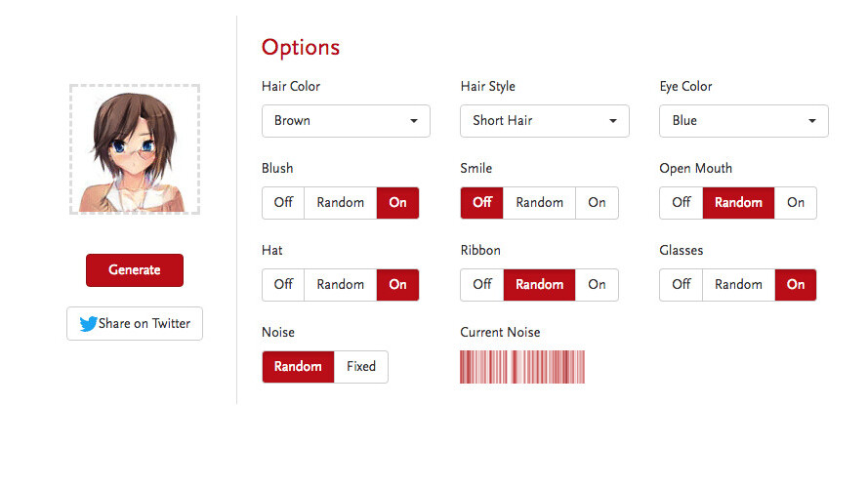Turn Blush off
This screenshot has width=868, height=488.
click(x=283, y=203)
